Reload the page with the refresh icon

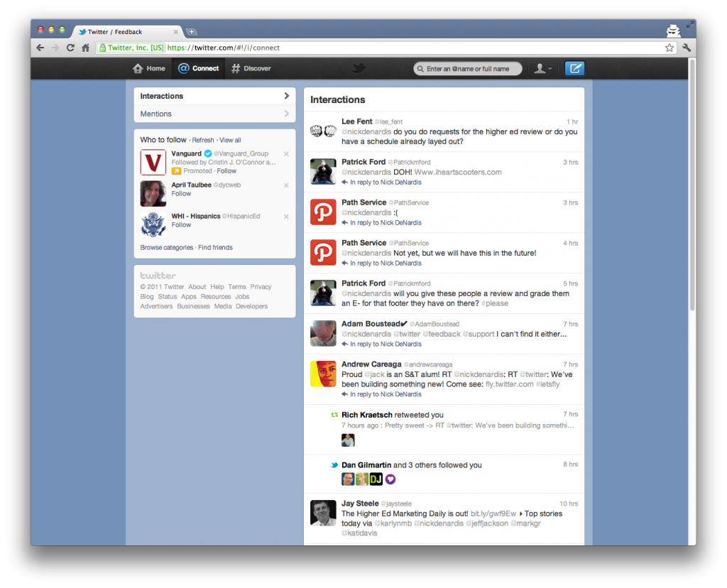tap(70, 48)
